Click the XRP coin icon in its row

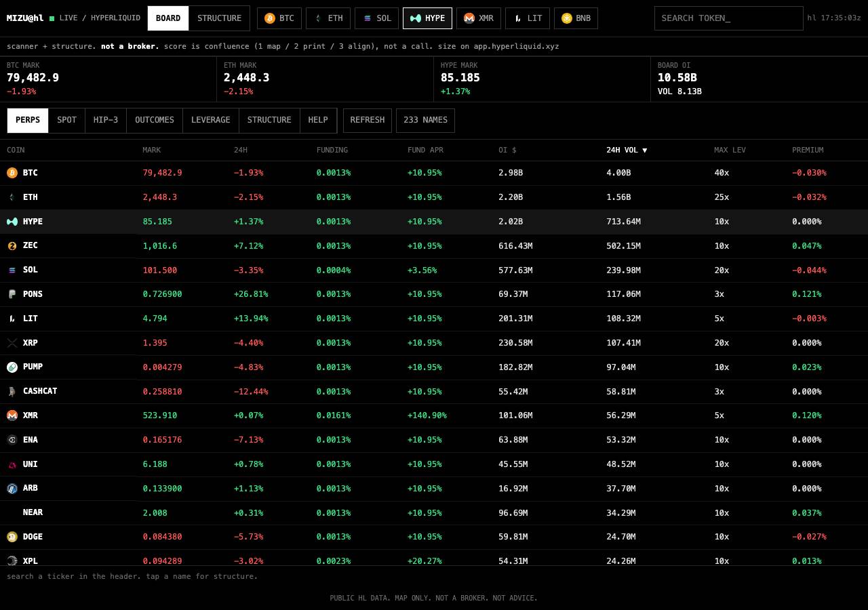12,343
